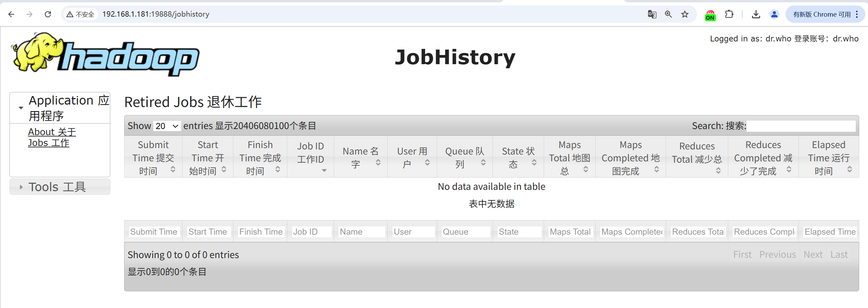
Task: Click the Queue filter field
Action: tap(466, 232)
